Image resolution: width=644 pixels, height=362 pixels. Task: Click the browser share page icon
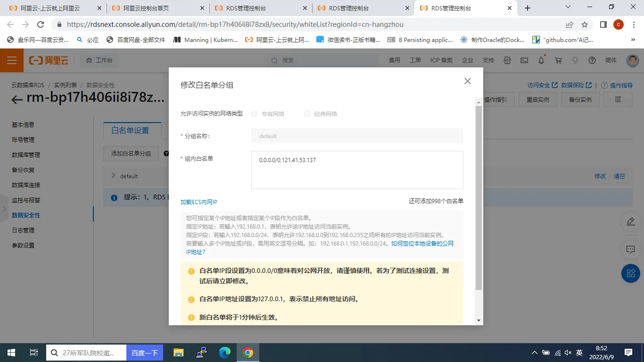point(570,25)
